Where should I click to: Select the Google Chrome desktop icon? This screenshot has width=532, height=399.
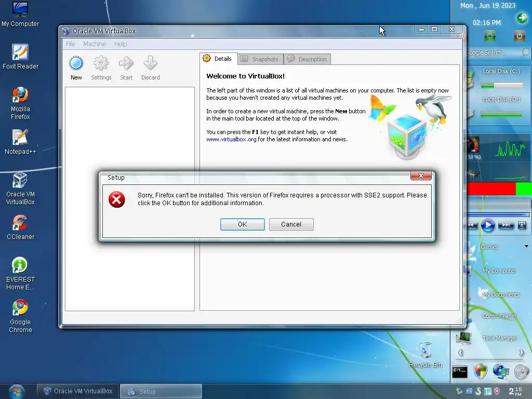[x=20, y=316]
